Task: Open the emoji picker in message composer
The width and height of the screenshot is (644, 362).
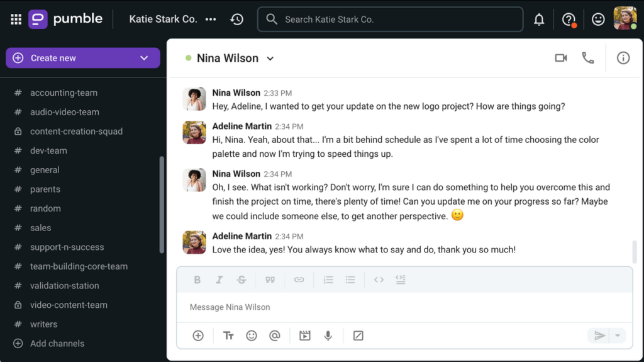Action: tap(252, 336)
